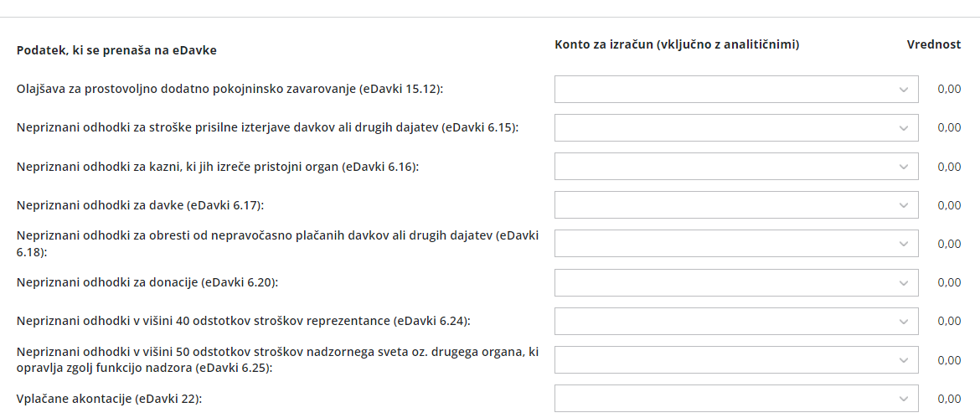The height and width of the screenshot is (418, 980).
Task: Select konto dropdown for donacije eDavki 6.20
Action: point(736,282)
